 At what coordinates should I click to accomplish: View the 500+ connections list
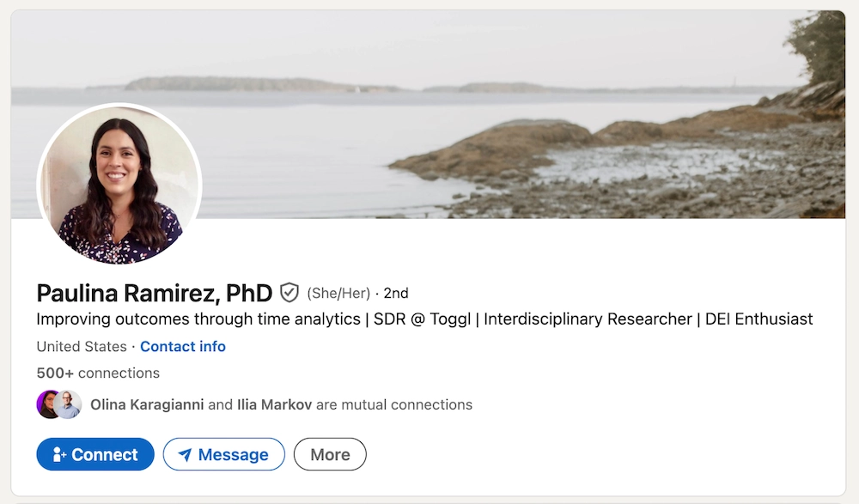97,373
